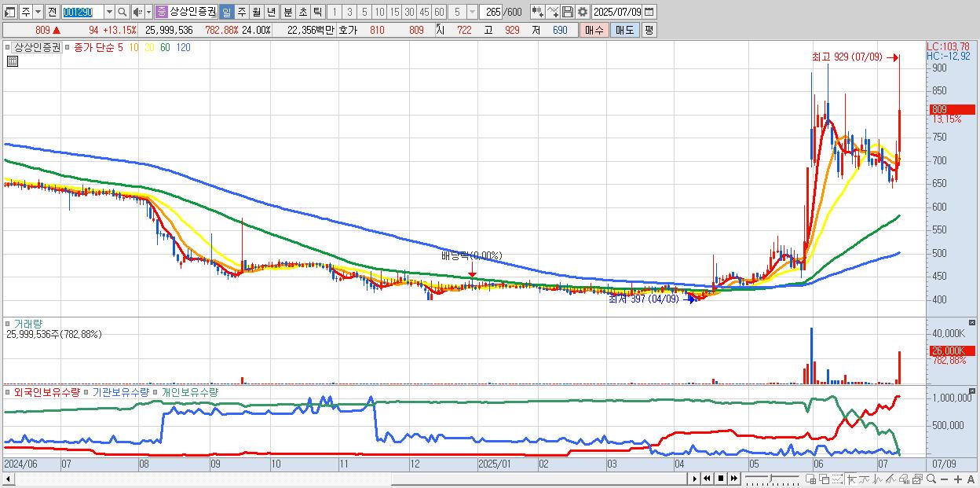Choose the 60 interval button
Screen dimensions: 980x488
tap(439, 12)
